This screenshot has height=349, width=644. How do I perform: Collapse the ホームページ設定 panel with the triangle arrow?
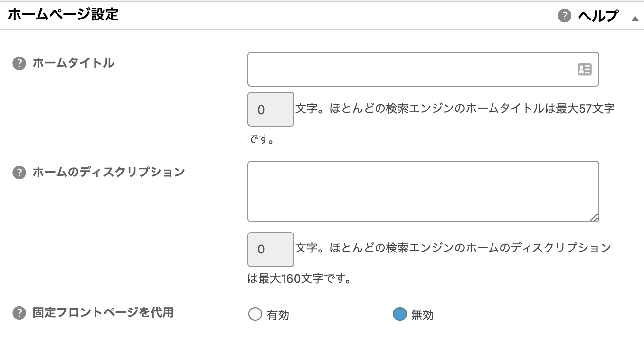(635, 19)
